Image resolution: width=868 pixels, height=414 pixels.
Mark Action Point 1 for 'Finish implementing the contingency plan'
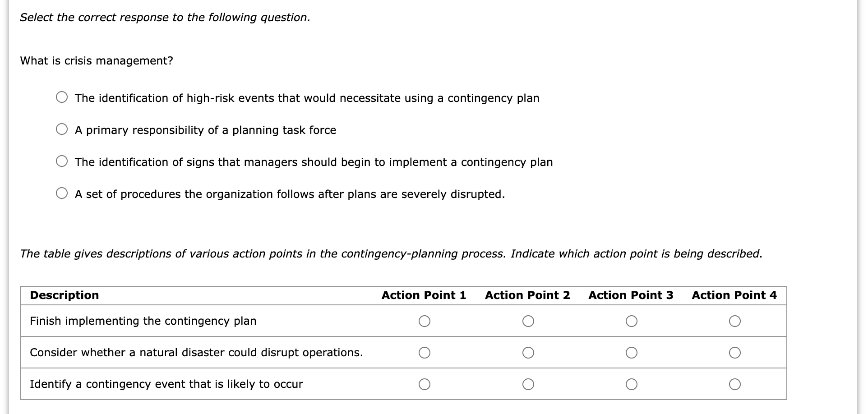[425, 321]
